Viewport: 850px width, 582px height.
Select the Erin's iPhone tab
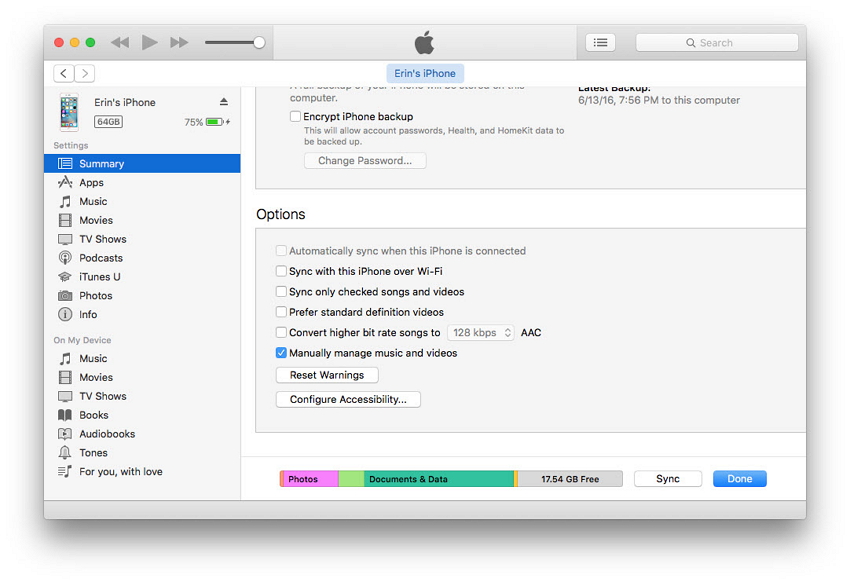425,73
